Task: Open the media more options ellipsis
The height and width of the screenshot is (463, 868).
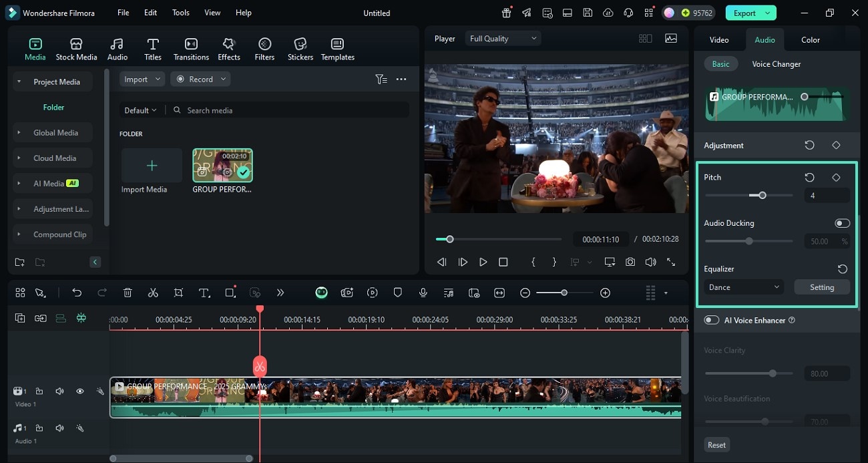Action: pos(401,79)
